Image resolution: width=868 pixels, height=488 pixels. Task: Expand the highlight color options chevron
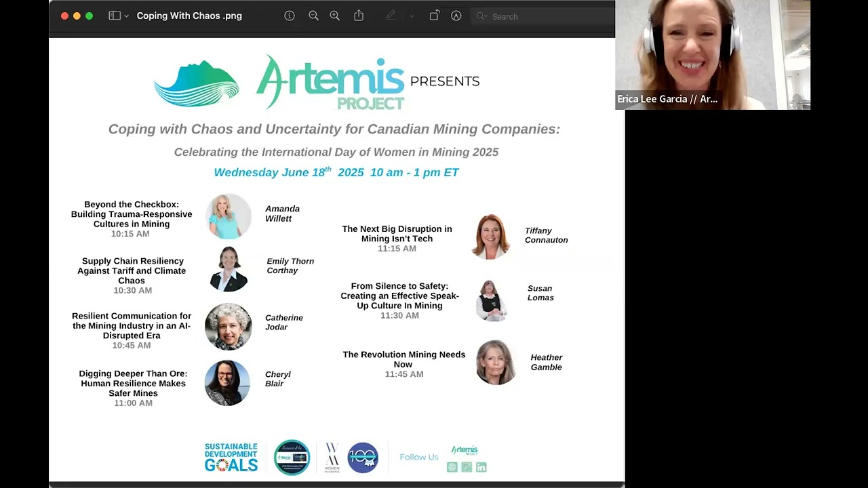[412, 16]
